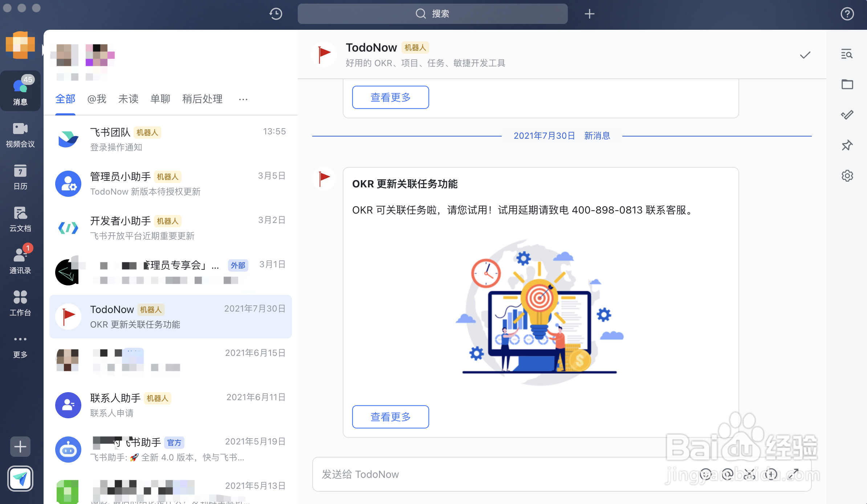Open chat files with the folder icon
867x504 pixels.
coord(847,84)
